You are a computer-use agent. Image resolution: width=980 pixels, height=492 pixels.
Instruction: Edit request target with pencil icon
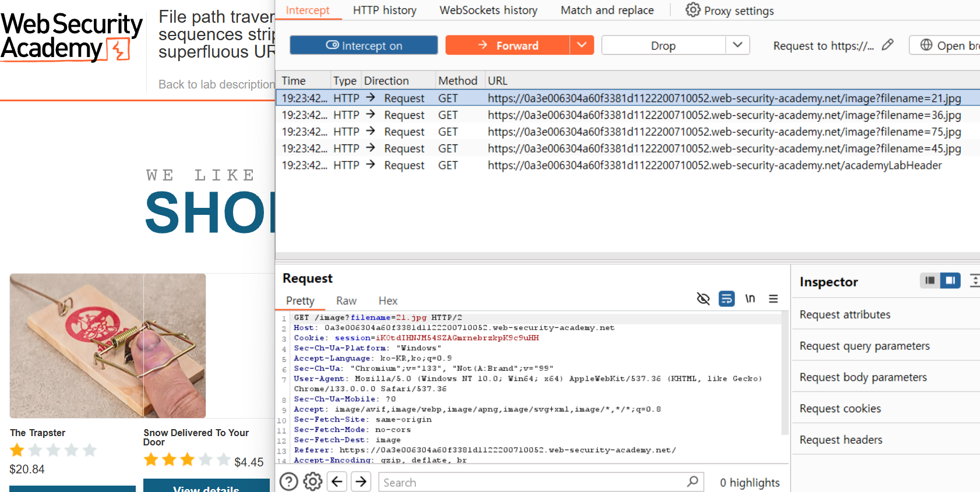pyautogui.click(x=887, y=45)
